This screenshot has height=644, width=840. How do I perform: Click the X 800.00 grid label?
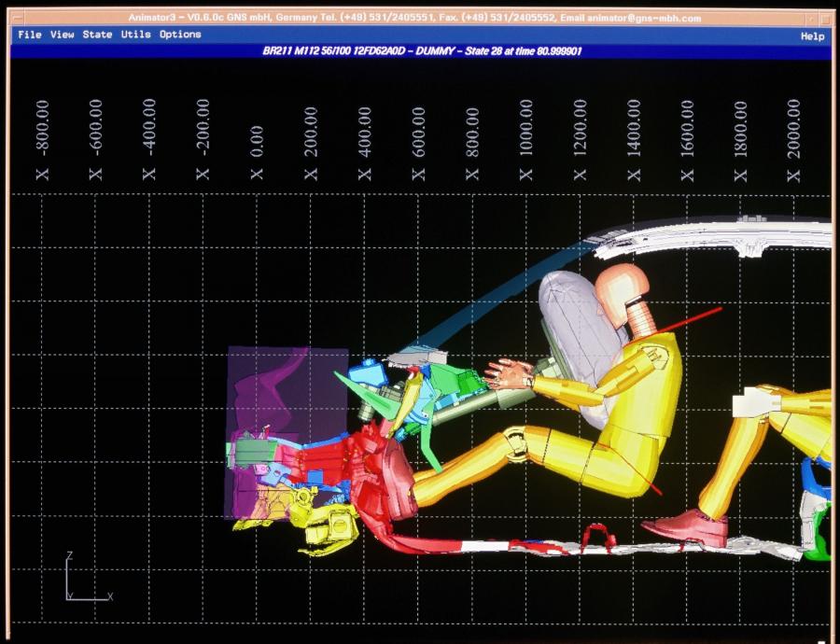tap(472, 144)
